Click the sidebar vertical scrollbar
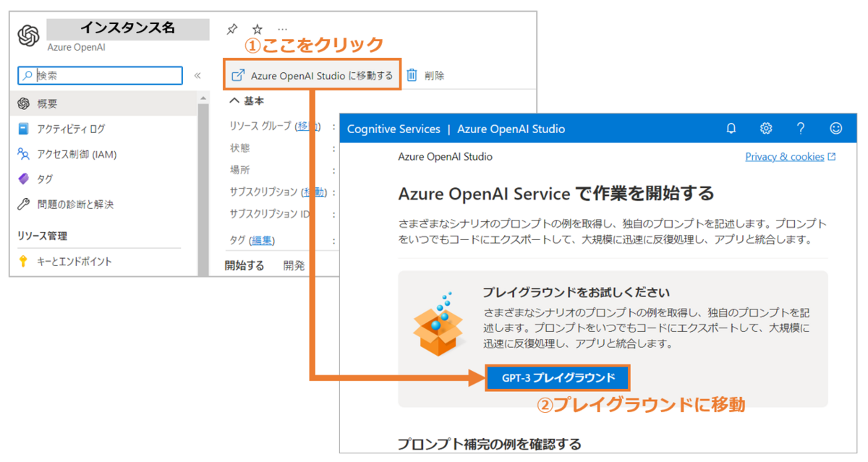The height and width of the screenshot is (462, 868). pos(203,188)
